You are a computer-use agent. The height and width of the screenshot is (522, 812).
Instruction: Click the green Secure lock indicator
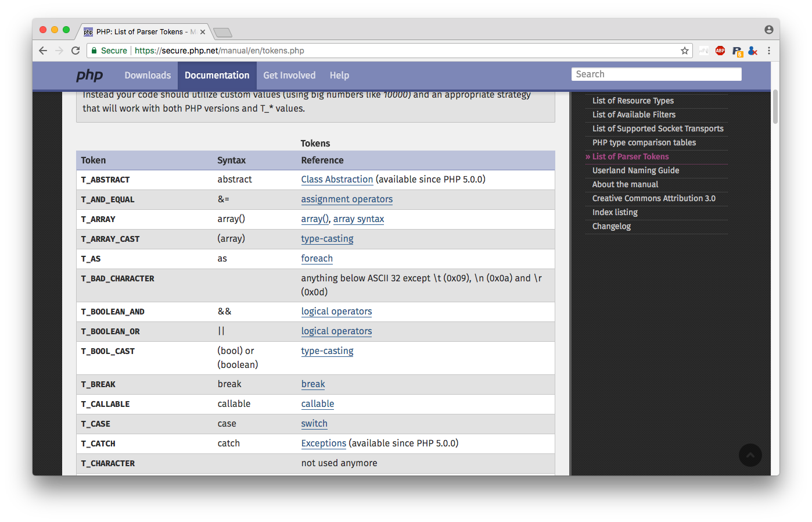click(109, 51)
